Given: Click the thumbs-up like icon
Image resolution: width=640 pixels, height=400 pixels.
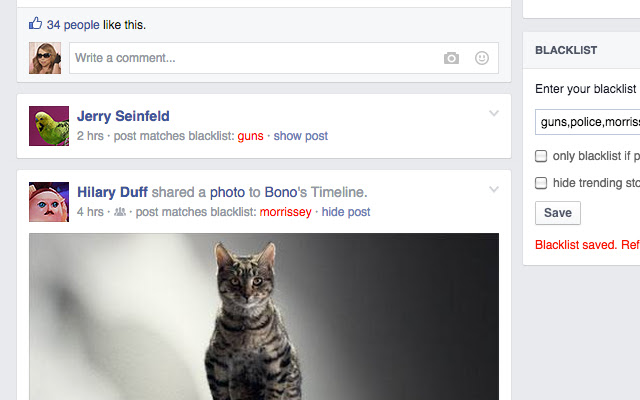Looking at the screenshot, I should tap(36, 23).
